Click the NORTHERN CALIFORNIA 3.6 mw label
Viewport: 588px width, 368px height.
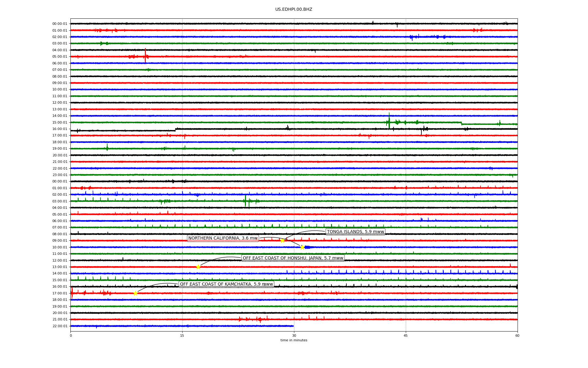223,238
